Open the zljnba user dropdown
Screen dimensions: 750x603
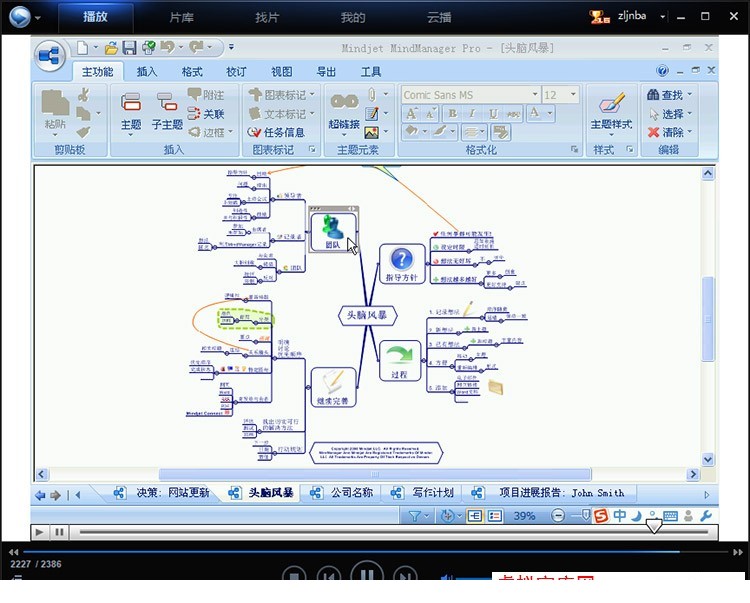(x=662, y=16)
